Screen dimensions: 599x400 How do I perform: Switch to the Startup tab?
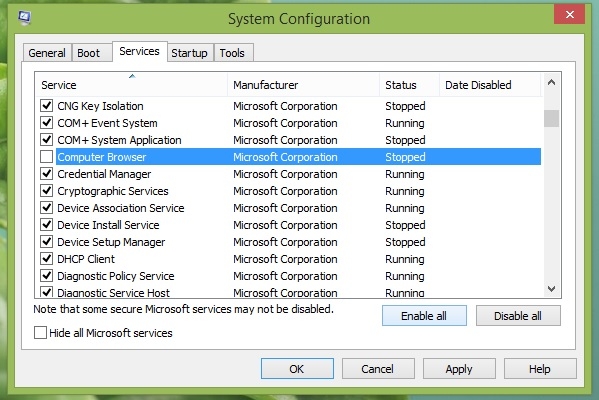[189, 53]
